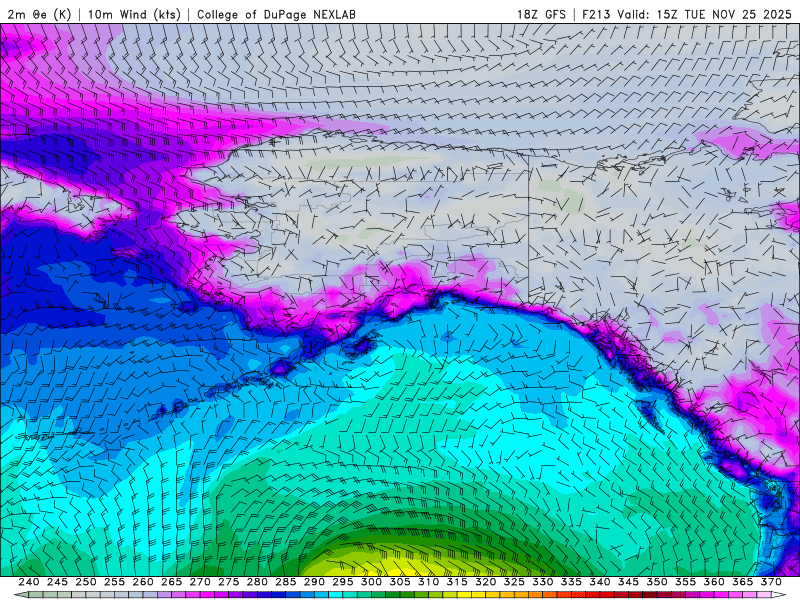Select the 340 scale value
This screenshot has height=600, width=800.
(x=600, y=582)
